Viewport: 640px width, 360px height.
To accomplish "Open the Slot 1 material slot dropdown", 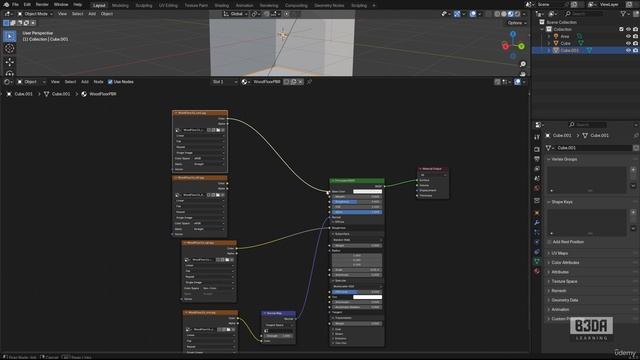I will pos(224,82).
